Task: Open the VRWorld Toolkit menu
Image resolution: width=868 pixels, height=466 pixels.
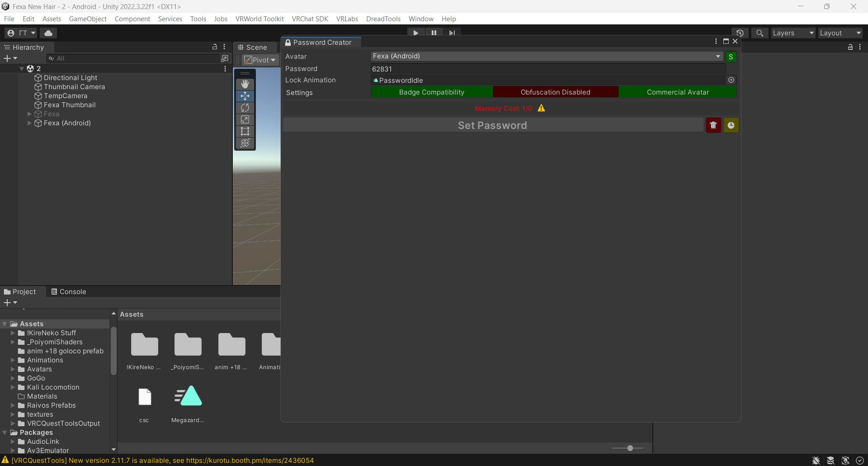Action: tap(259, 19)
